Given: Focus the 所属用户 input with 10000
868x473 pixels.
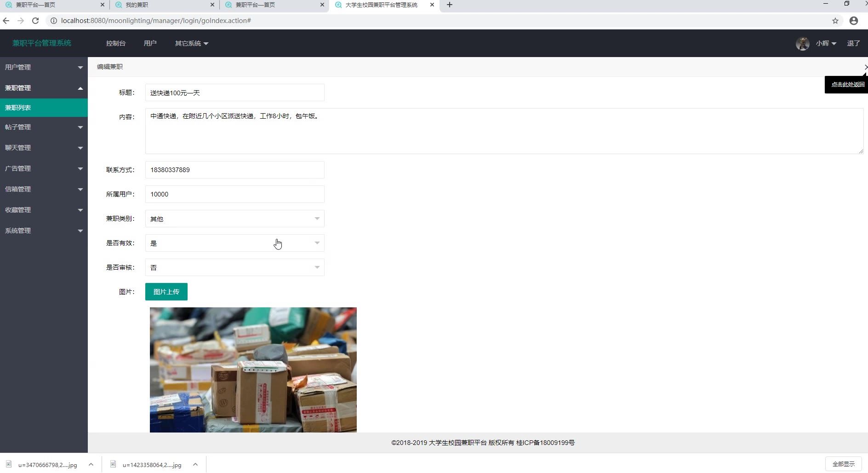Looking at the screenshot, I should coord(234,194).
